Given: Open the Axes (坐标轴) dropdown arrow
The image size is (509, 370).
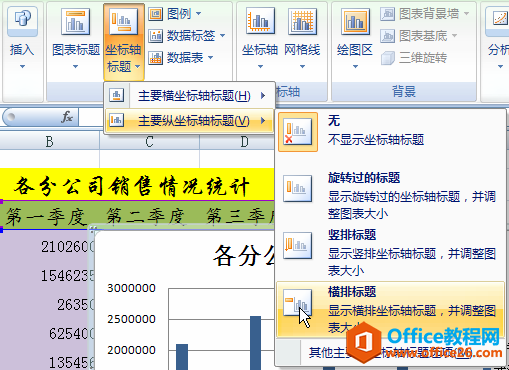Looking at the screenshot, I should 260,67.
